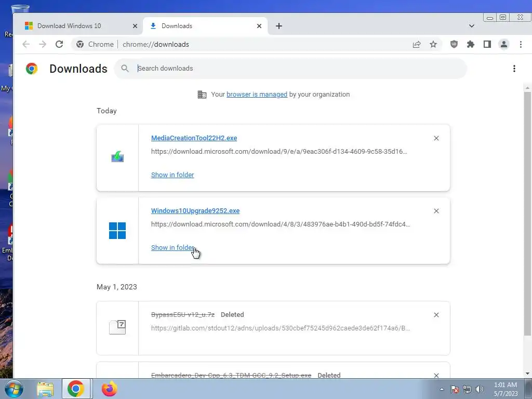Open the Extensions puzzle icon
Viewport: 532px width, 399px height.
471,44
